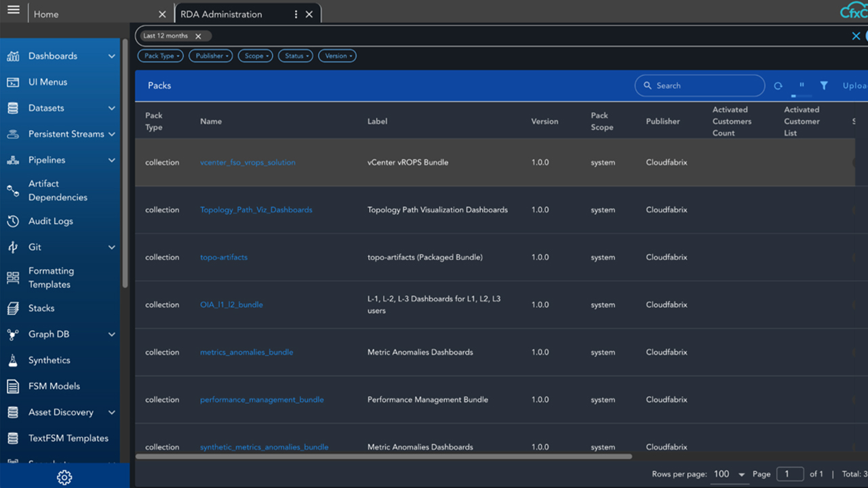The image size is (868, 488).
Task: Change the Rows per page dropdown
Action: click(x=730, y=474)
